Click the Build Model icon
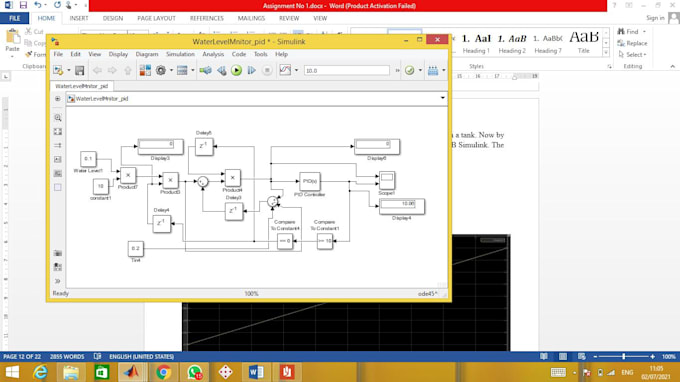 [433, 70]
